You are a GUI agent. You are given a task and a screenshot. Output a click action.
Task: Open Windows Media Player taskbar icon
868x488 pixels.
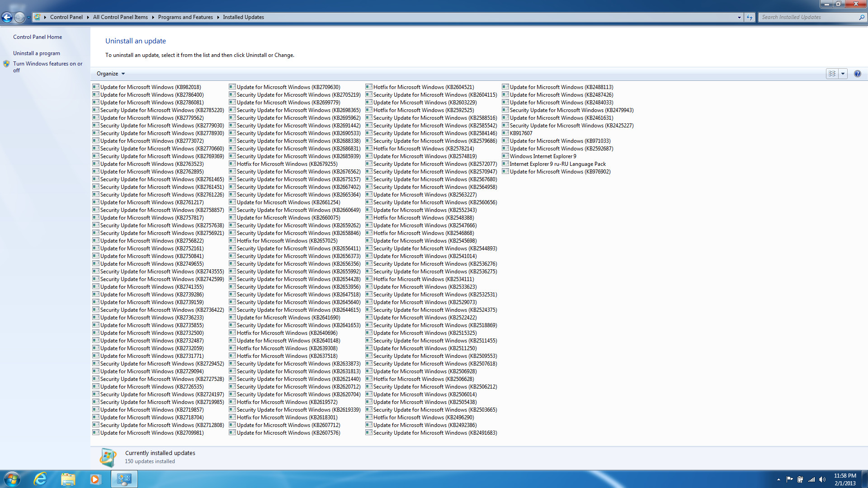(95, 479)
